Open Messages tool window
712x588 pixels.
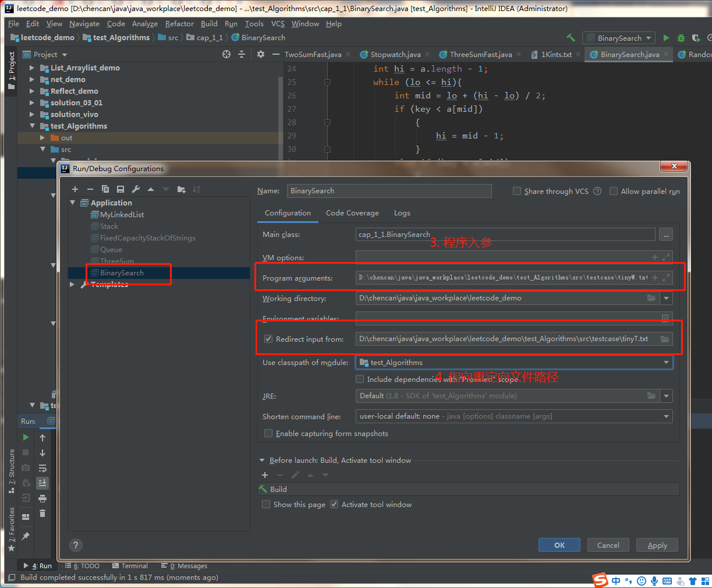[184, 566]
